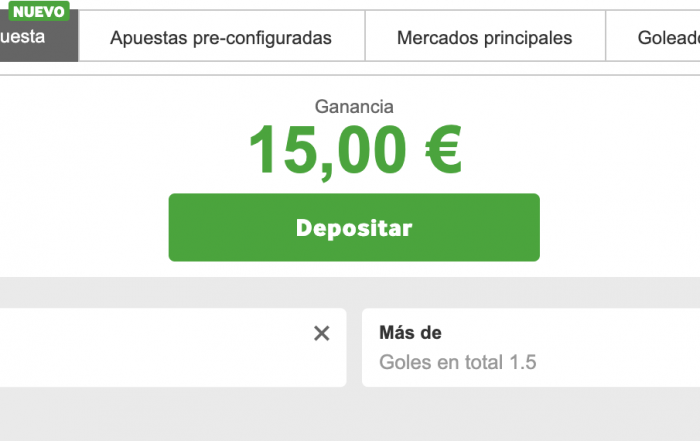The width and height of the screenshot is (700, 441).
Task: Click the gray gap between the bet cards
Action: click(x=354, y=347)
